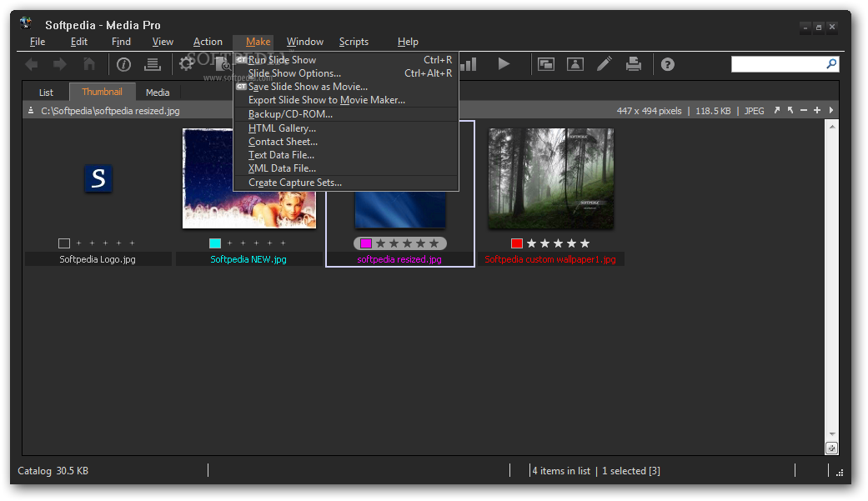
Task: Open the Find menu
Action: (x=121, y=42)
